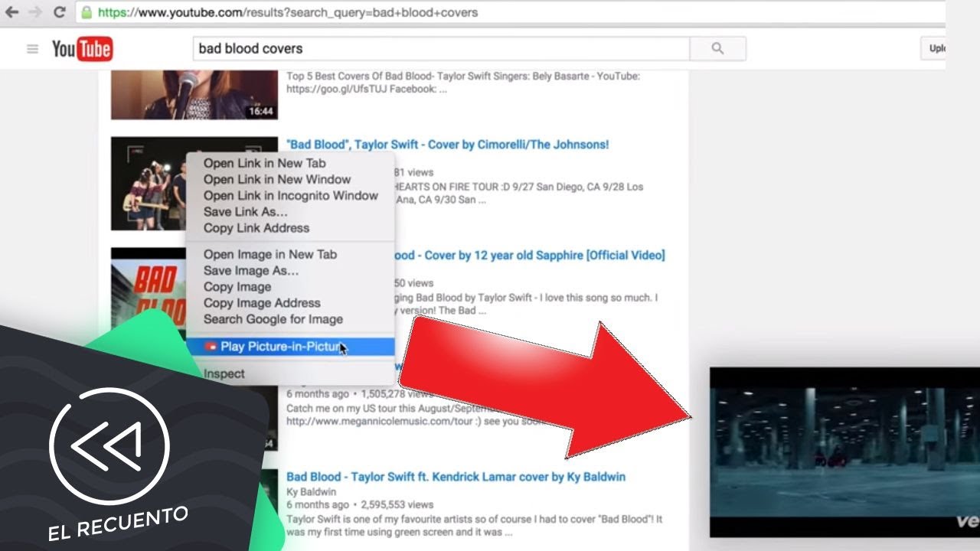
Task: Select Copy Image menu entry
Action: (x=237, y=286)
